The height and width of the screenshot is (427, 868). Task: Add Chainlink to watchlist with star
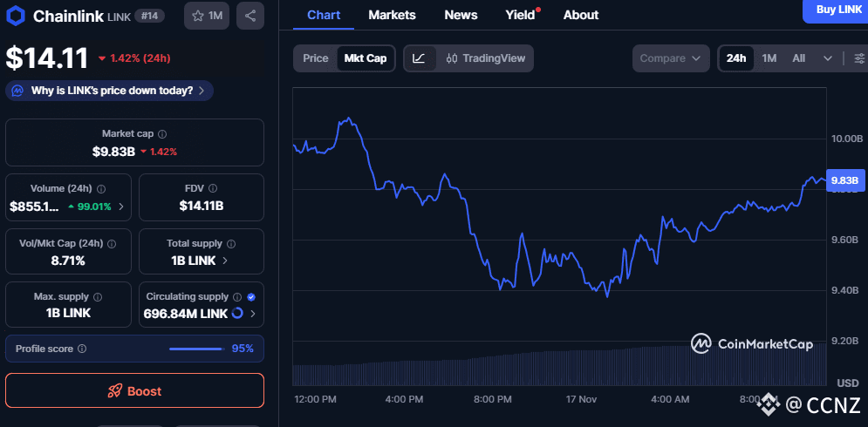(x=207, y=16)
